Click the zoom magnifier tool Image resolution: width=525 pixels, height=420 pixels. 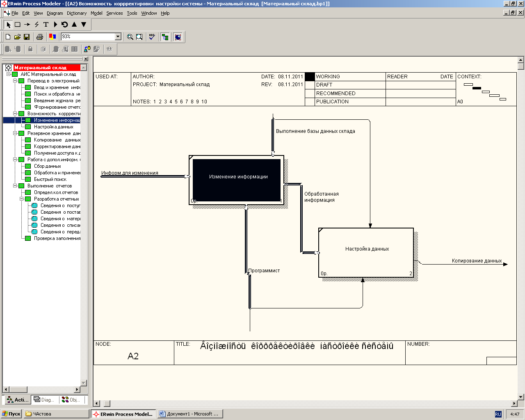[x=130, y=37]
